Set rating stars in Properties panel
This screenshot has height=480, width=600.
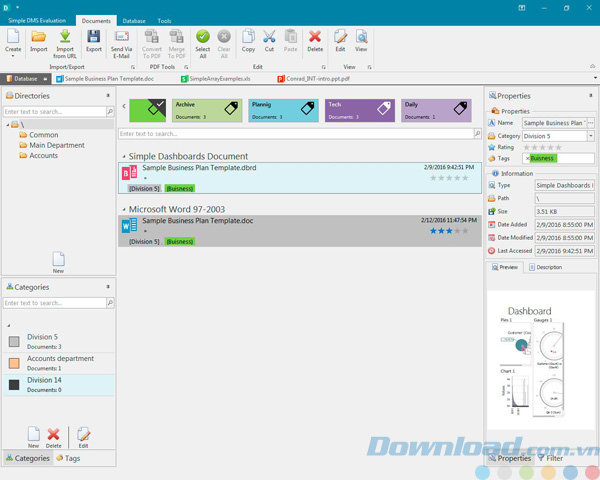[x=542, y=147]
